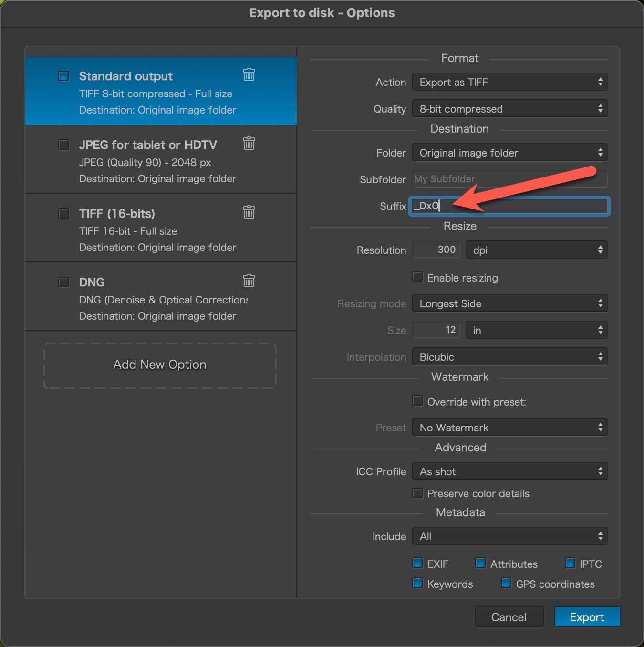Toggle Preserve color details checkbox
The width and height of the screenshot is (644, 647).
[418, 493]
